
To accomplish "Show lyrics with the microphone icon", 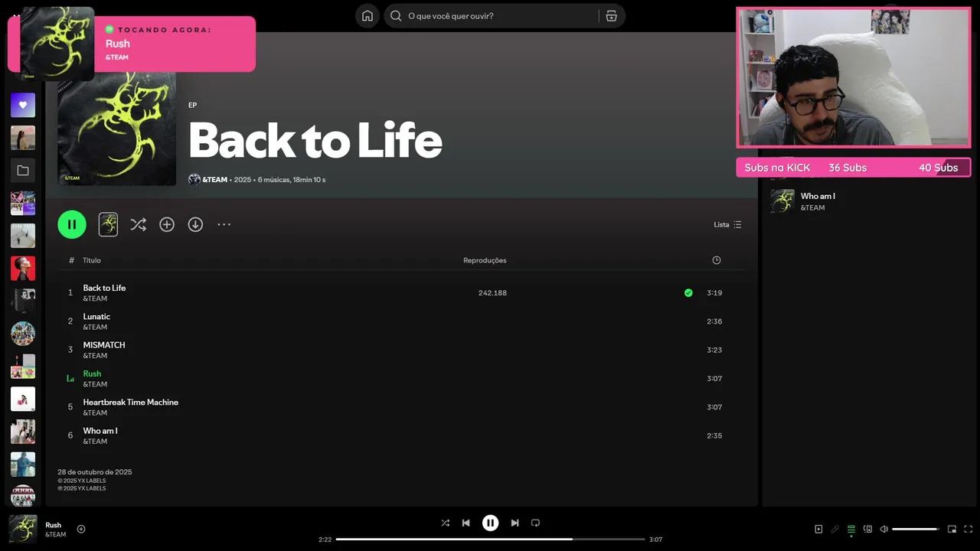I will coord(835,529).
